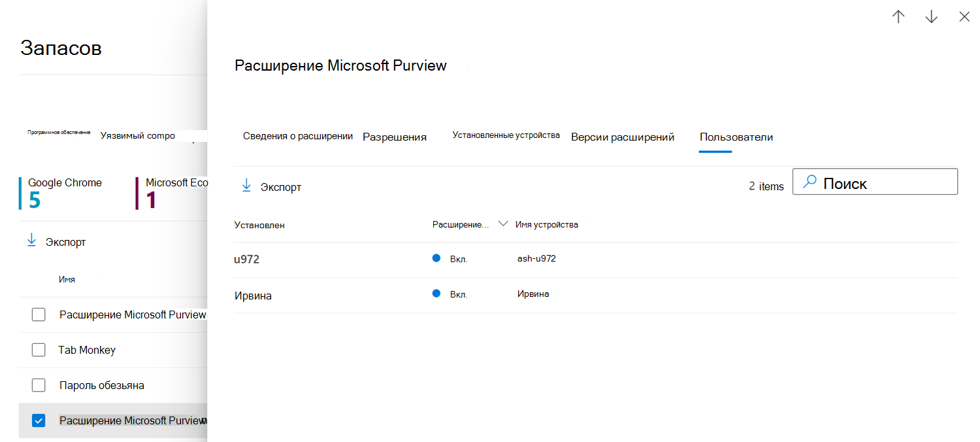
Task: Open the Программное обеспечение tab
Action: [x=59, y=132]
